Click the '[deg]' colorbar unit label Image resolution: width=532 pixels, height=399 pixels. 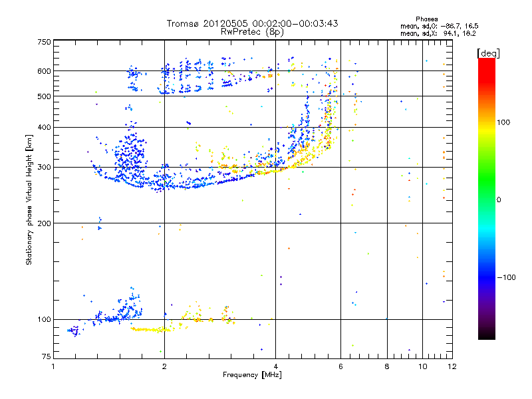click(x=488, y=53)
